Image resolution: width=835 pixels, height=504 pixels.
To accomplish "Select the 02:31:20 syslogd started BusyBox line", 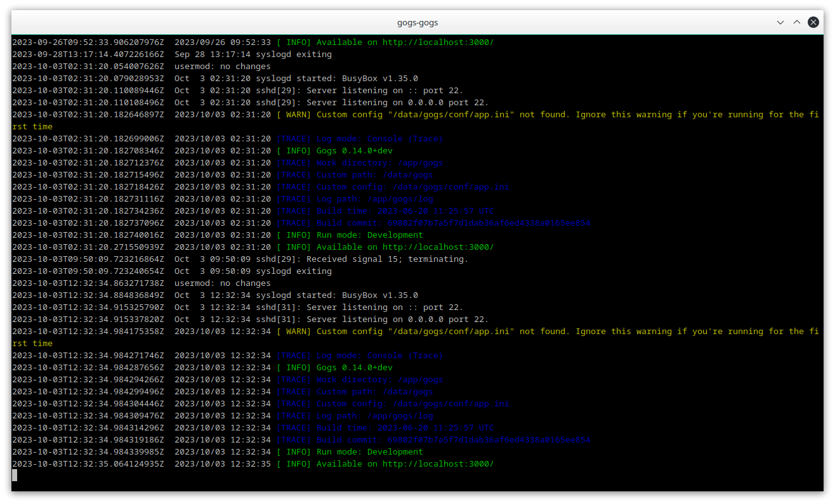I will point(215,79).
